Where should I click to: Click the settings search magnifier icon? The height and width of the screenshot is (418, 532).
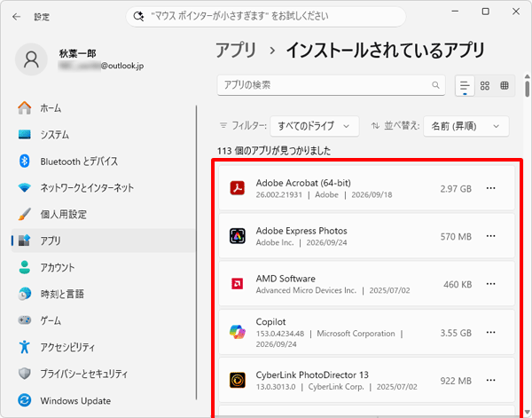click(138, 16)
